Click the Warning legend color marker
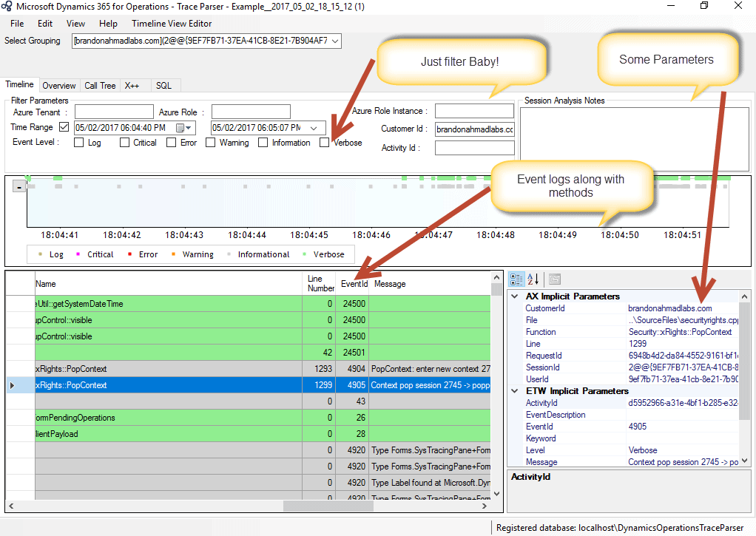This screenshot has width=756, height=536. tap(173, 254)
